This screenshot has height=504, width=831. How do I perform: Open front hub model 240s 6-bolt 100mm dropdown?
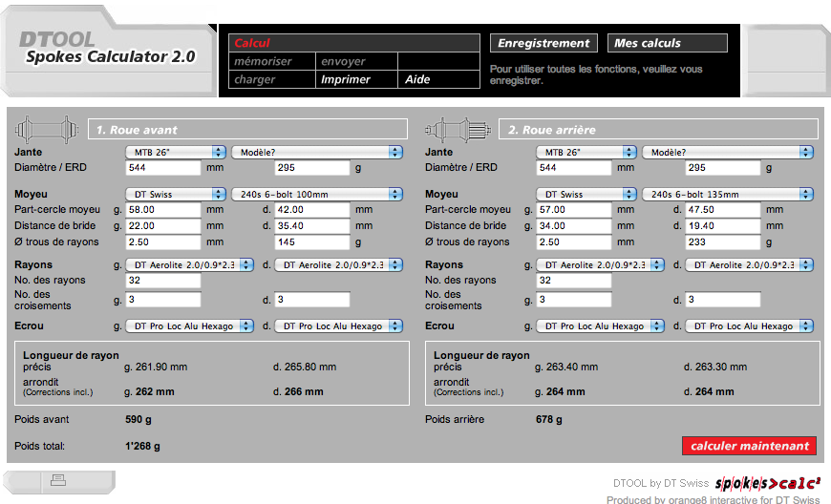coord(317,195)
